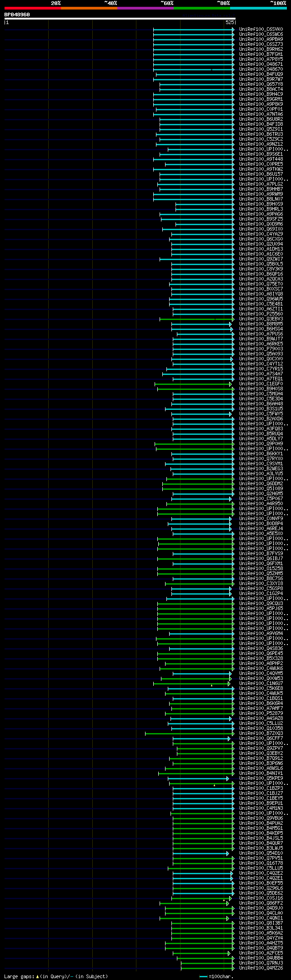Select the UniRef100_B6U157 label
This screenshot has height=980, width=291.
coord(261,174)
